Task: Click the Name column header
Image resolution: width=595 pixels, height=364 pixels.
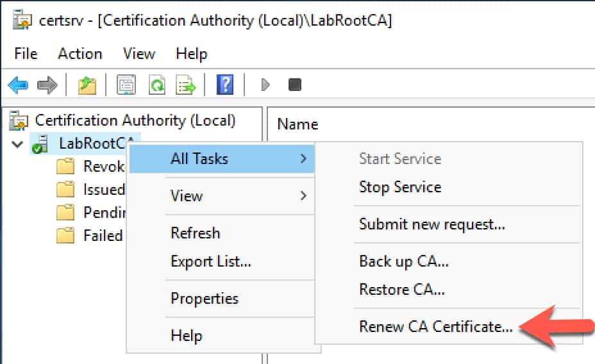Action: click(298, 124)
